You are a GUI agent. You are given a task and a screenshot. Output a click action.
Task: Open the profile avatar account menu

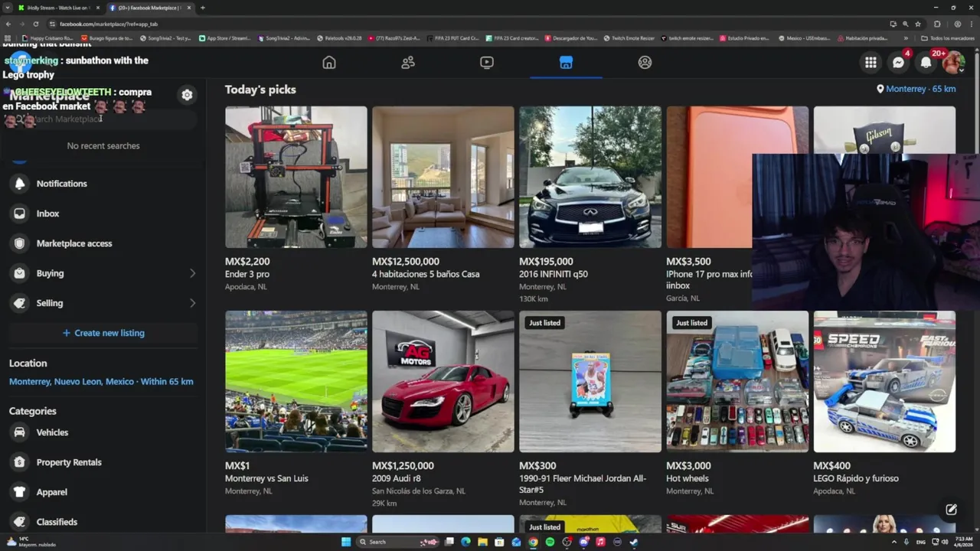[x=953, y=63]
